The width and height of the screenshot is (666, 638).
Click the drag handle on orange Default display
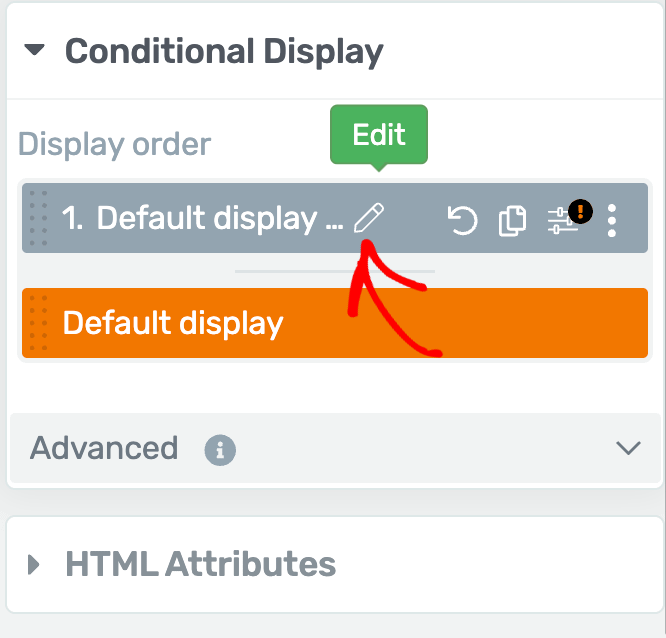click(x=38, y=323)
